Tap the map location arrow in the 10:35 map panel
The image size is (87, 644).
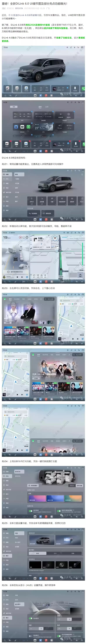71,326
